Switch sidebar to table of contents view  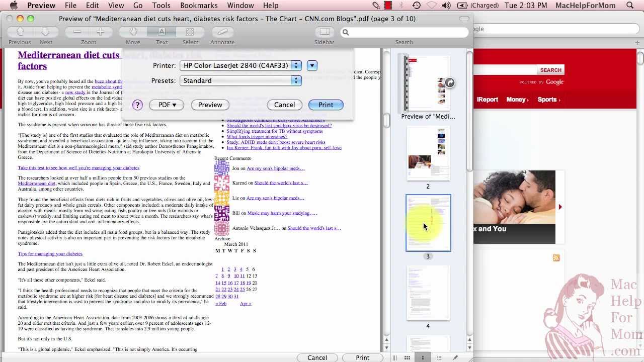click(x=439, y=357)
